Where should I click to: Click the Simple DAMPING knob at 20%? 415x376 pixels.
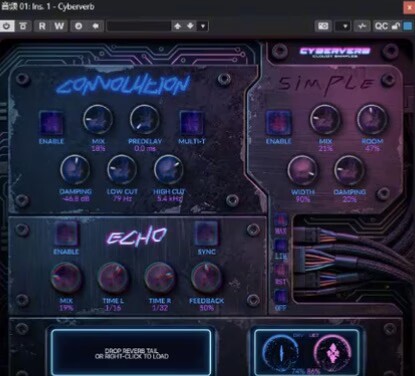(x=349, y=170)
